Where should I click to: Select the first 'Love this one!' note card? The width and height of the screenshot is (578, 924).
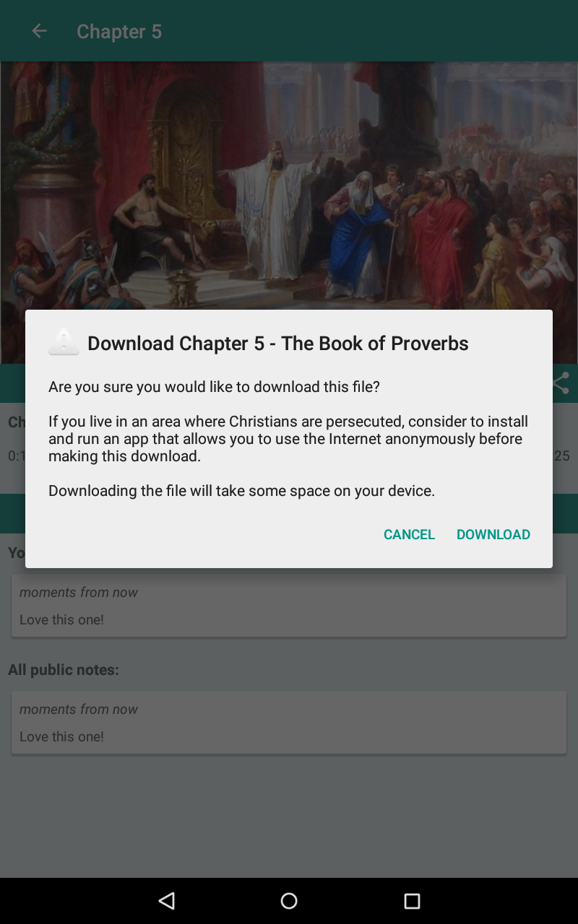click(289, 606)
